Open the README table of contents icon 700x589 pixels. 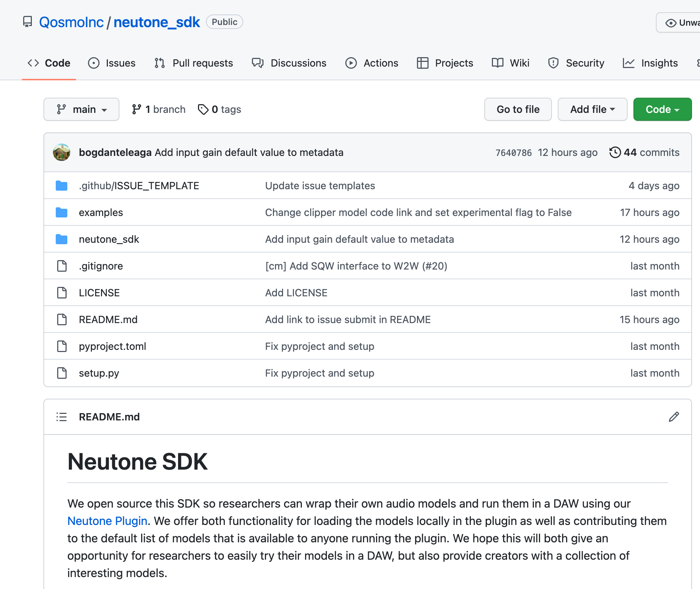click(62, 417)
